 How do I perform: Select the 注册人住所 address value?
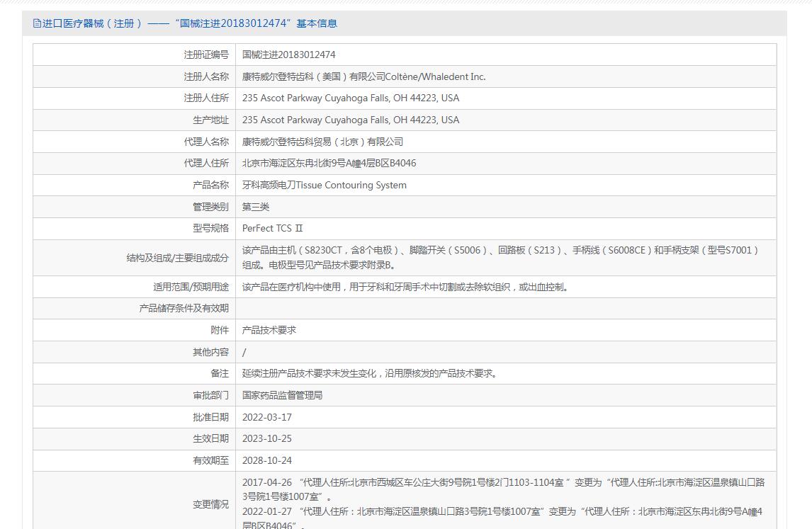[351, 98]
